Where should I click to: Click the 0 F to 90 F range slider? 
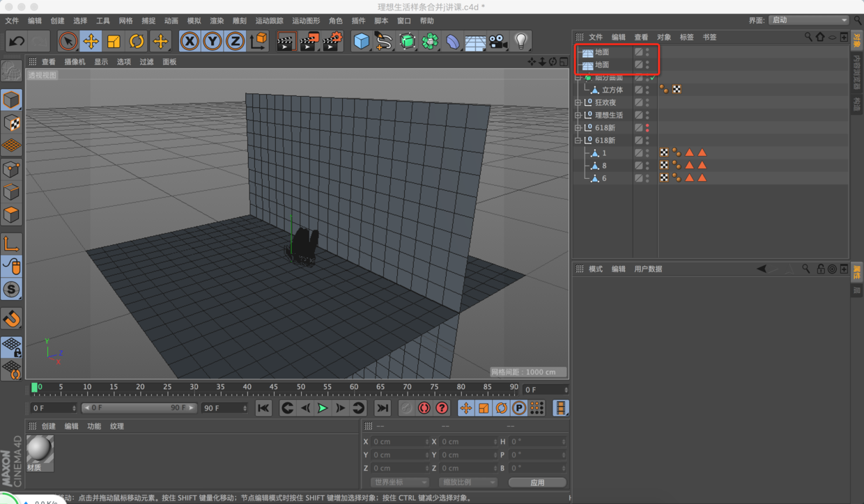click(139, 408)
